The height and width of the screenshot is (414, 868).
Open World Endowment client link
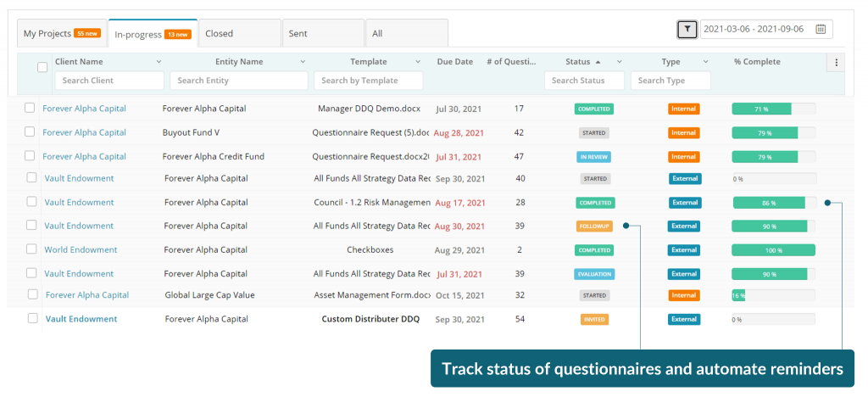pyautogui.click(x=81, y=250)
